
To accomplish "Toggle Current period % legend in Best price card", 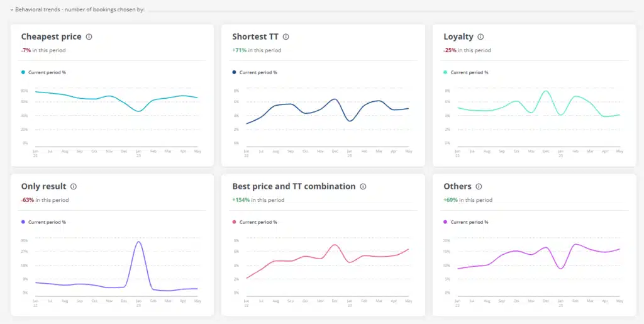I will (258, 222).
